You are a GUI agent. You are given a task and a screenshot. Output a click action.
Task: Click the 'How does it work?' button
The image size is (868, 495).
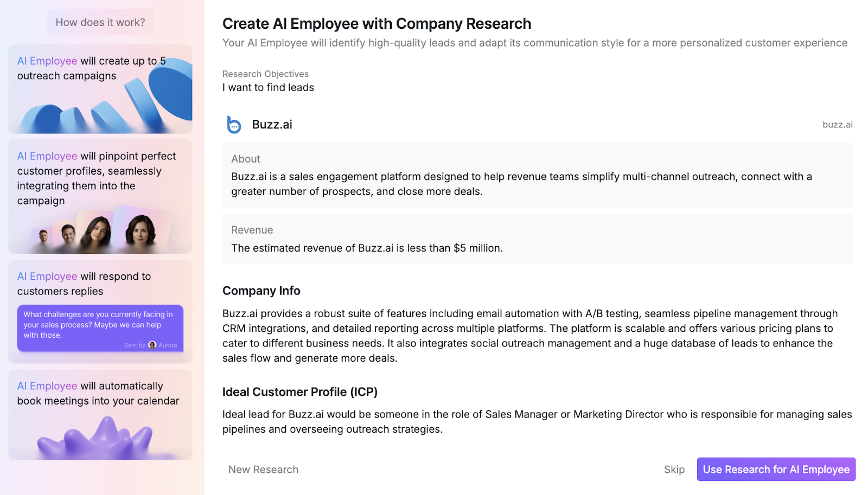tap(100, 22)
